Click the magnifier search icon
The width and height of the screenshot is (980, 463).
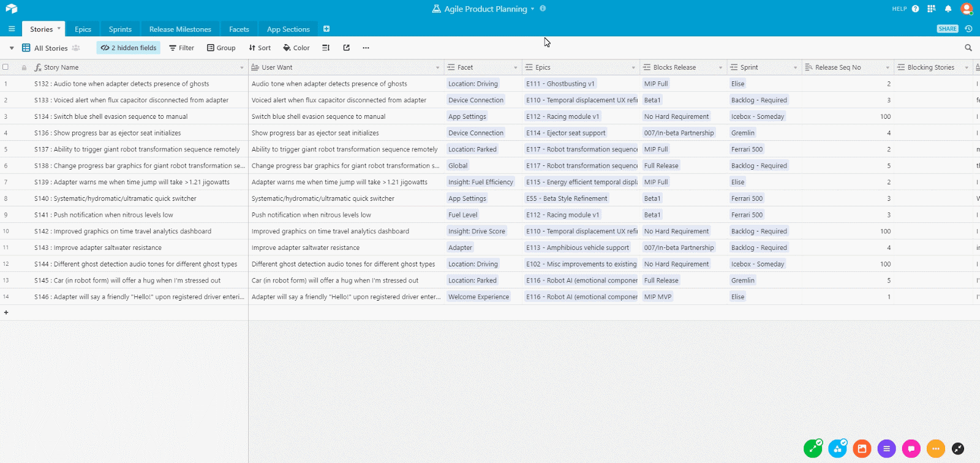[968, 48]
